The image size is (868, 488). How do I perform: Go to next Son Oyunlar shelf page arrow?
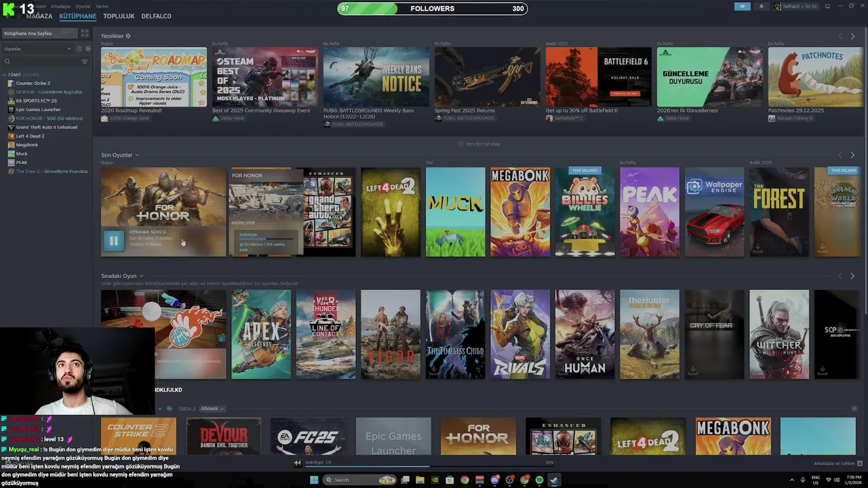click(x=852, y=155)
